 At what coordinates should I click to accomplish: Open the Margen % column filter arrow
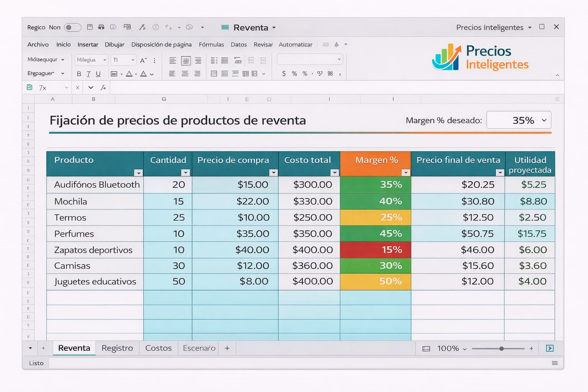406,173
